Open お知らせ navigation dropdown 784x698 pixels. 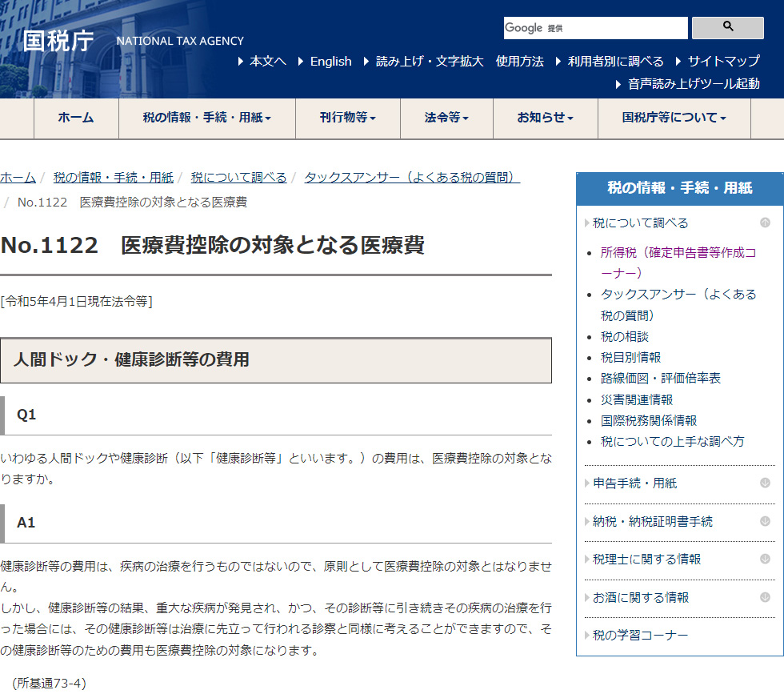pyautogui.click(x=545, y=118)
